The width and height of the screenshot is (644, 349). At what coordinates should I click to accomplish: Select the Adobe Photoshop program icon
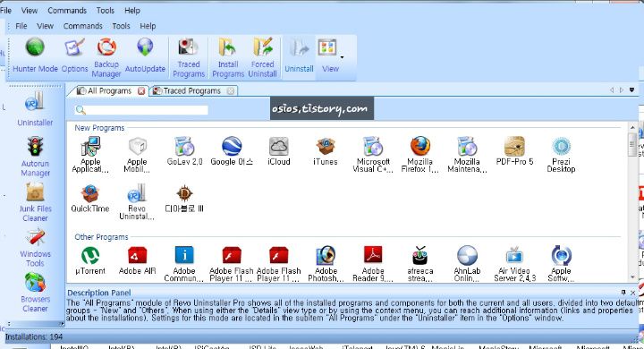[x=326, y=256]
